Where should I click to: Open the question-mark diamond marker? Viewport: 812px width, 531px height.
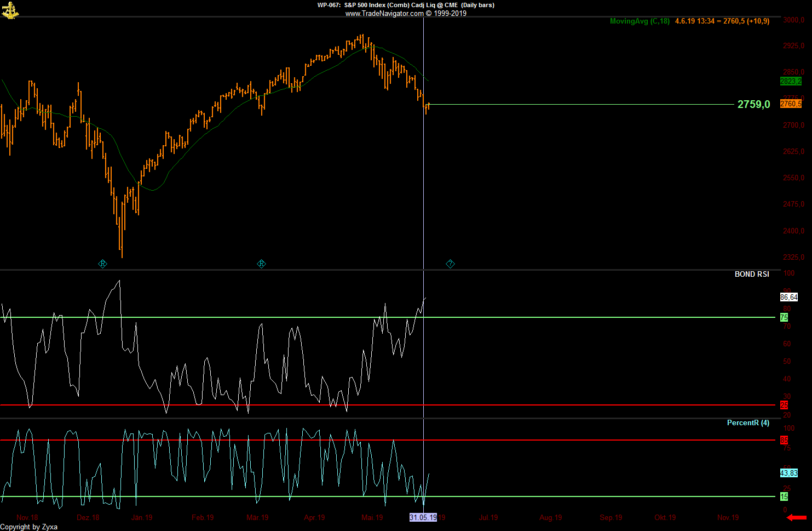pyautogui.click(x=450, y=264)
